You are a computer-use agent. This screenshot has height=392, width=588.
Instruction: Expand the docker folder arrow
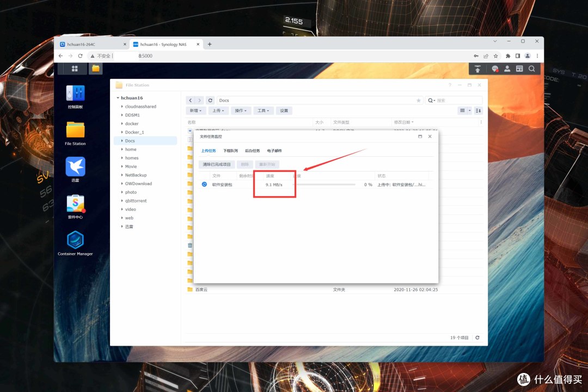tap(122, 124)
